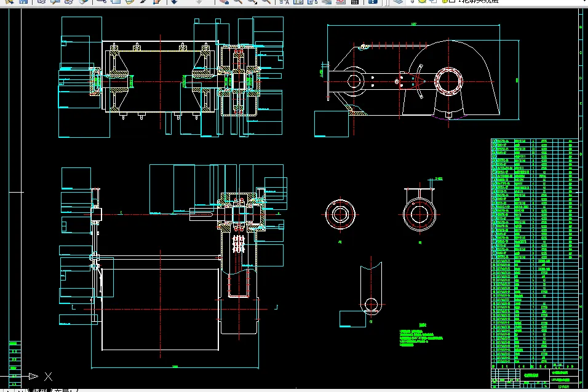Open the QuickCalc calculator icon
This screenshot has width=588, height=392.
click(x=354, y=1)
